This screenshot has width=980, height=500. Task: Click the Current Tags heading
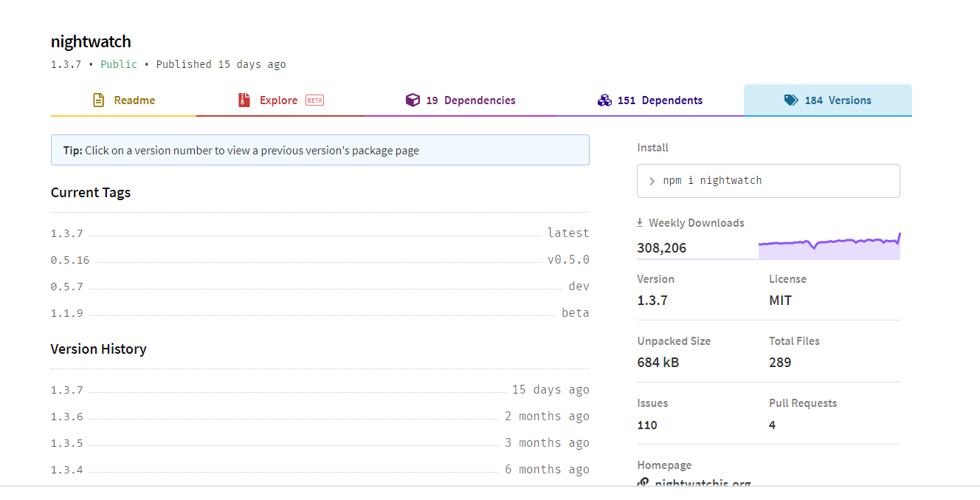91,193
